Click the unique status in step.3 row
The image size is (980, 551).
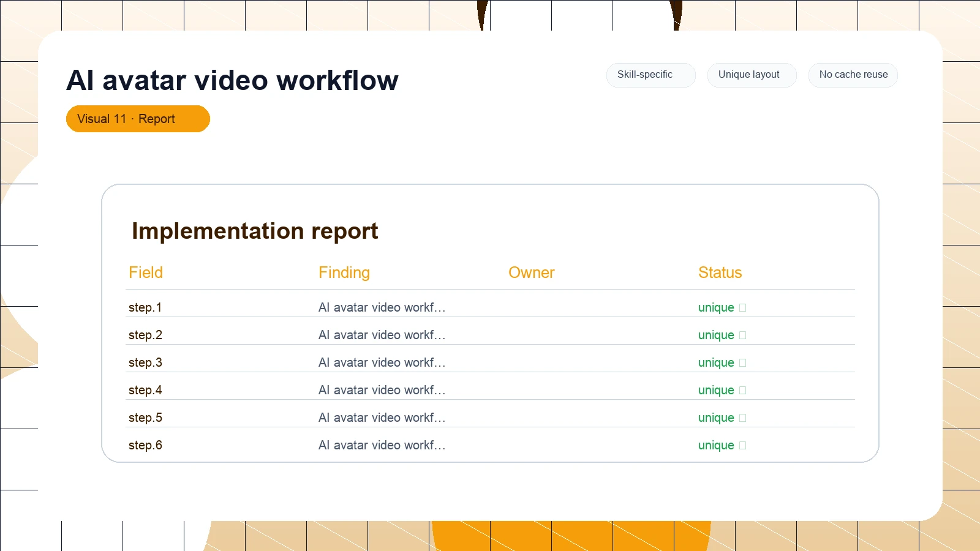[x=722, y=362]
